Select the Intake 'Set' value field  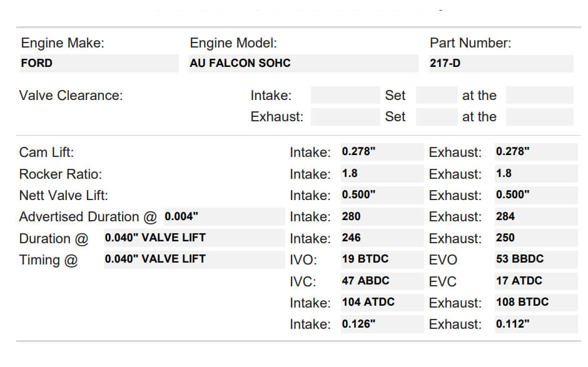pos(436,96)
